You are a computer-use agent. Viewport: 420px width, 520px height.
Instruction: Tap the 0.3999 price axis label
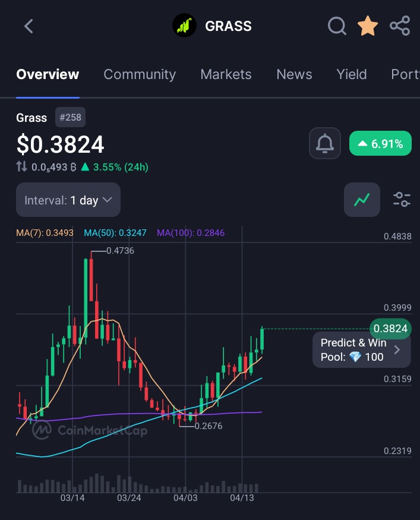[397, 308]
